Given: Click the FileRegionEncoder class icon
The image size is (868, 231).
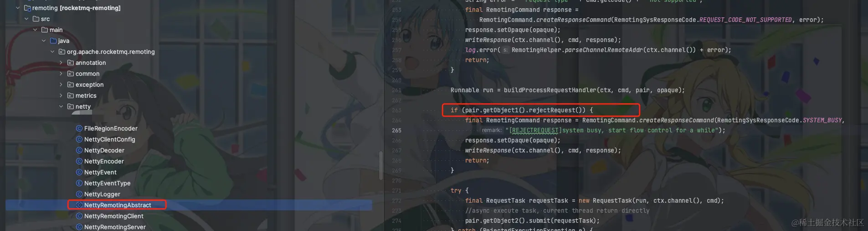Looking at the screenshot, I should (x=79, y=128).
